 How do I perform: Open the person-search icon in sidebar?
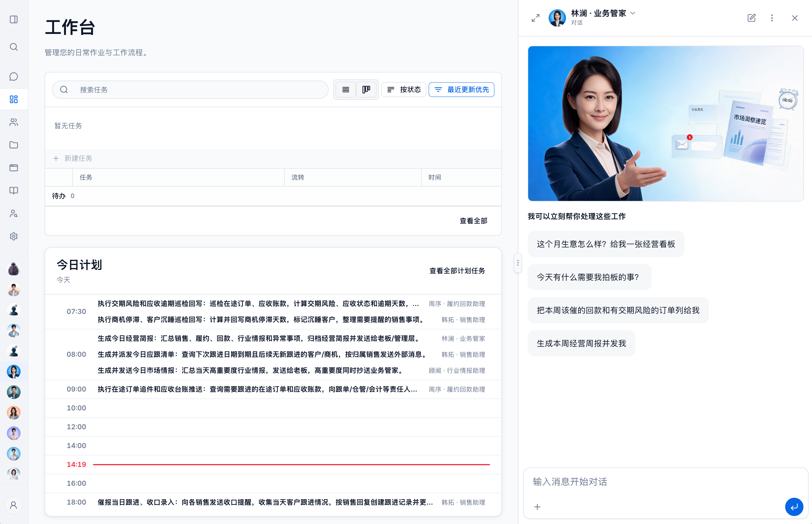(14, 214)
